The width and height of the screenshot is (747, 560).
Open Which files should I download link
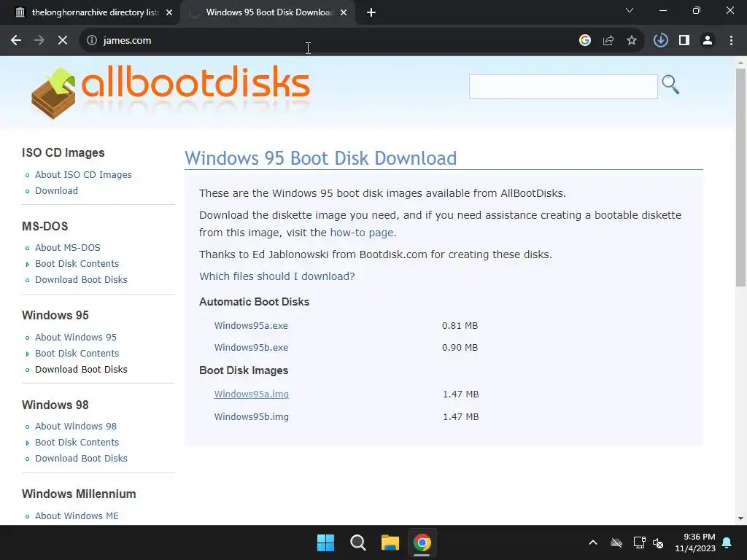(276, 276)
